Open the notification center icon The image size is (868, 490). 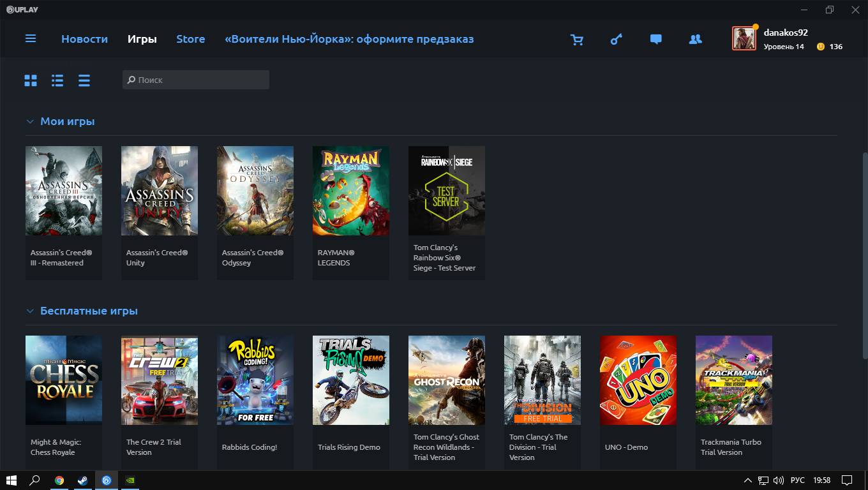[x=847, y=480]
